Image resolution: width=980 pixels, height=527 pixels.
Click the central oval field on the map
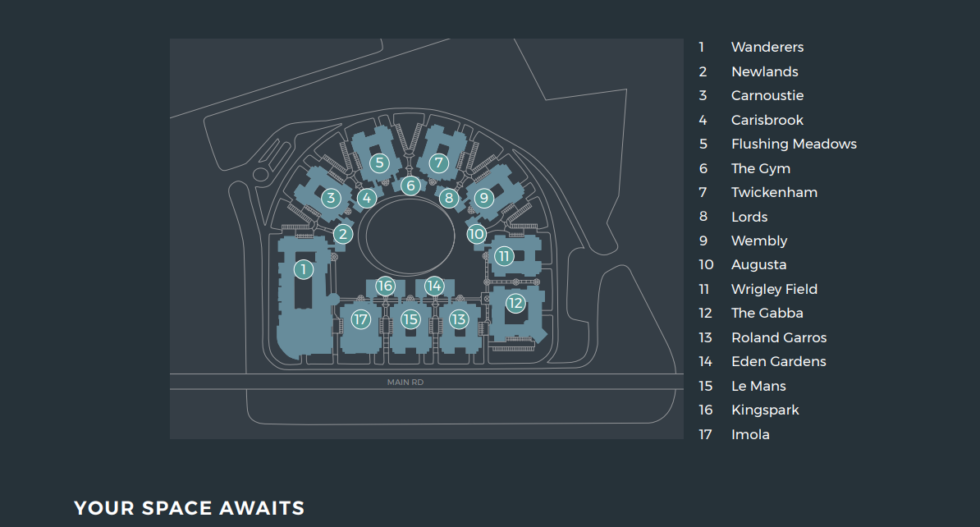408,238
